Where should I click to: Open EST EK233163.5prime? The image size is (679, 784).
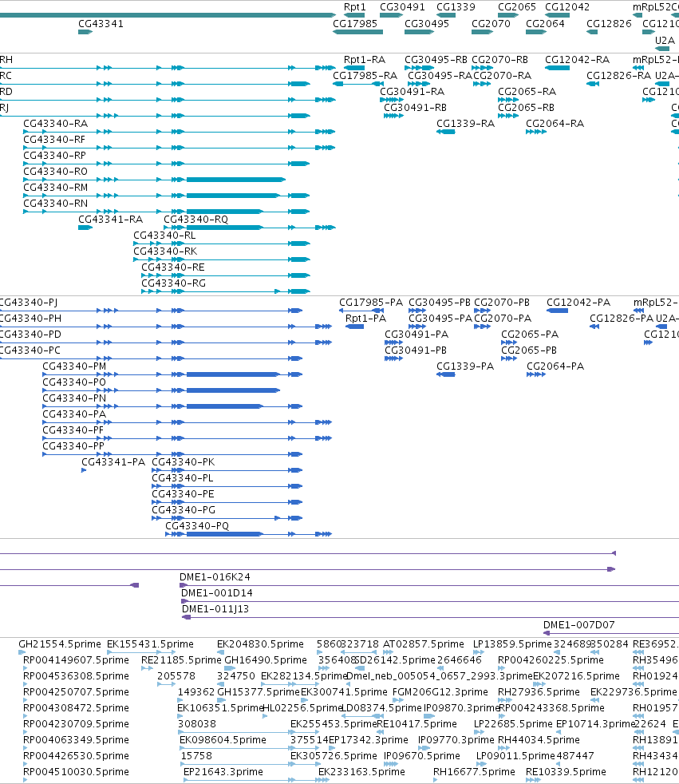pos(361,772)
